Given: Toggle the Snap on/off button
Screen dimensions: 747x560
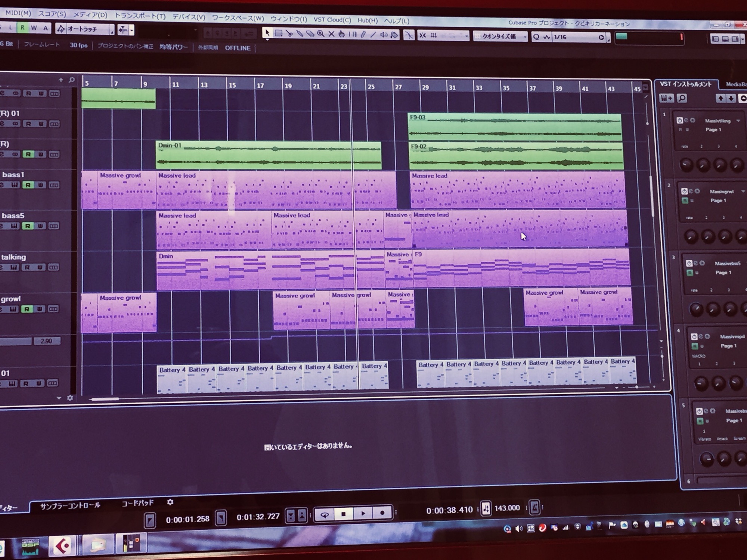Looking at the screenshot, I should tap(422, 35).
